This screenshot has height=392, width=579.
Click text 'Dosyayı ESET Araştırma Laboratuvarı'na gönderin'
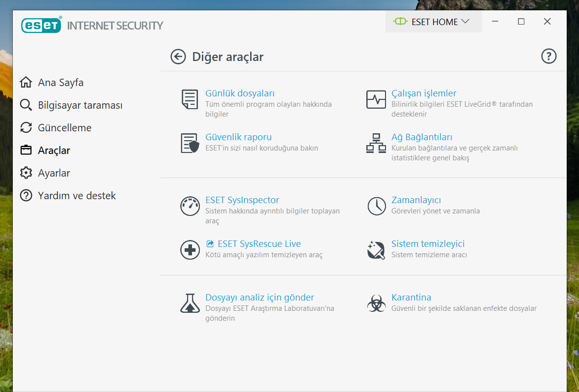[x=270, y=313]
